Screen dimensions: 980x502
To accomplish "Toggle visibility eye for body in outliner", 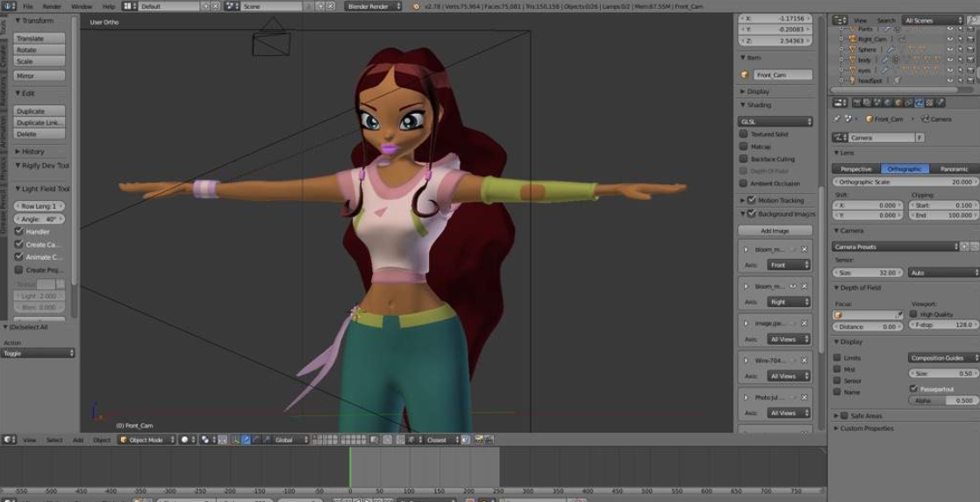I will [x=951, y=60].
